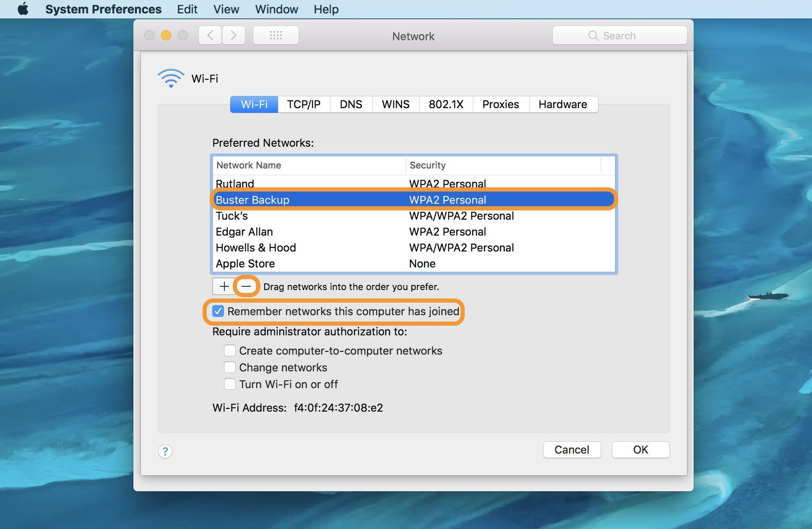The width and height of the screenshot is (812, 529).
Task: Click the Wi-Fi Address f4:0f:24:37:08:e2 value
Action: 338,408
